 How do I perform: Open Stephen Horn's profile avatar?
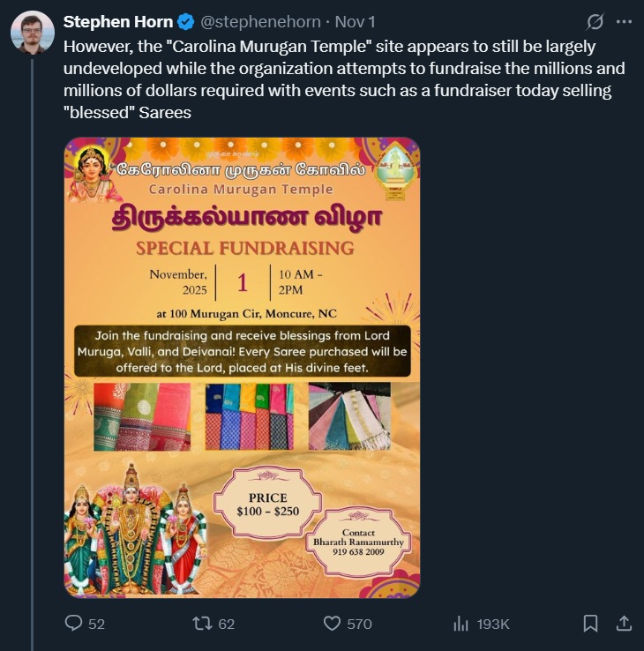point(33,33)
